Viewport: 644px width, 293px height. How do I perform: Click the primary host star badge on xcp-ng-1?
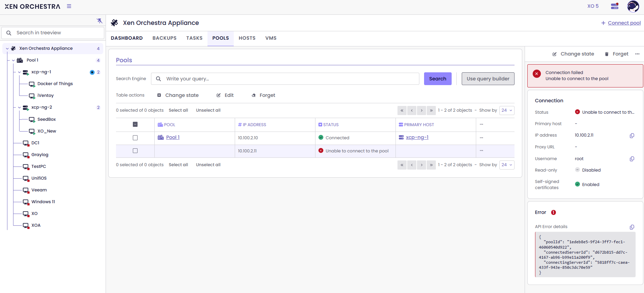(x=92, y=72)
